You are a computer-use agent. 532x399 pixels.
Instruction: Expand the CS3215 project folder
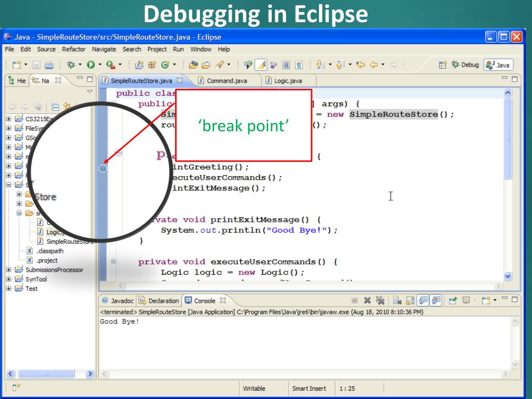click(9, 119)
